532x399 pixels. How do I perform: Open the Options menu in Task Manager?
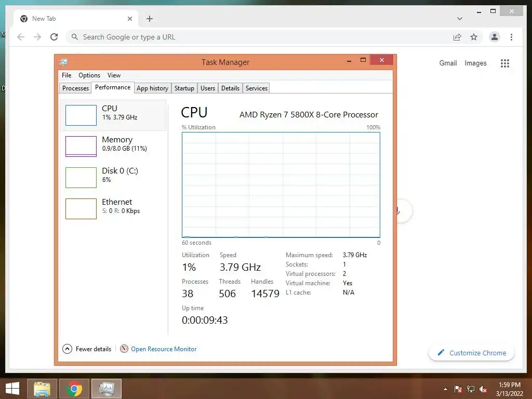[x=89, y=75]
